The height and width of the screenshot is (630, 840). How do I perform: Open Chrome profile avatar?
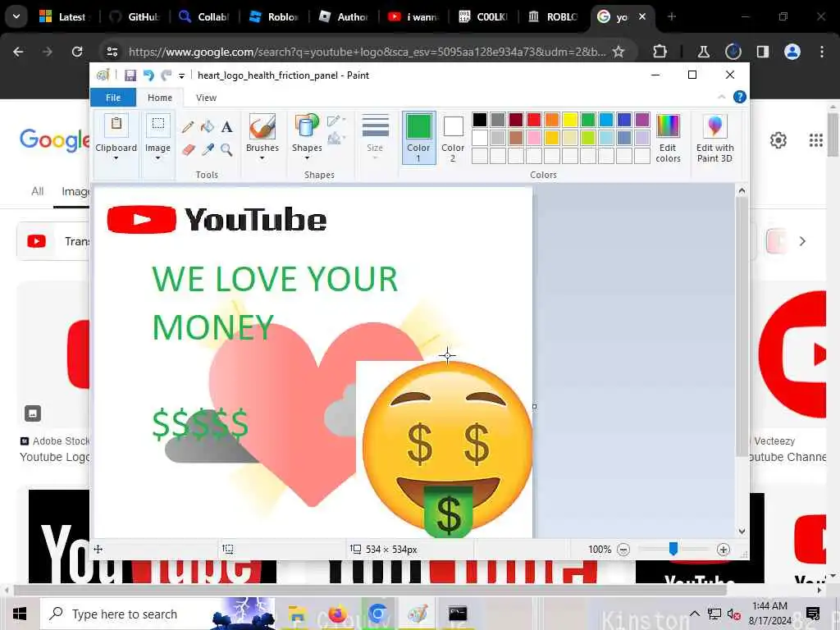[x=792, y=52]
